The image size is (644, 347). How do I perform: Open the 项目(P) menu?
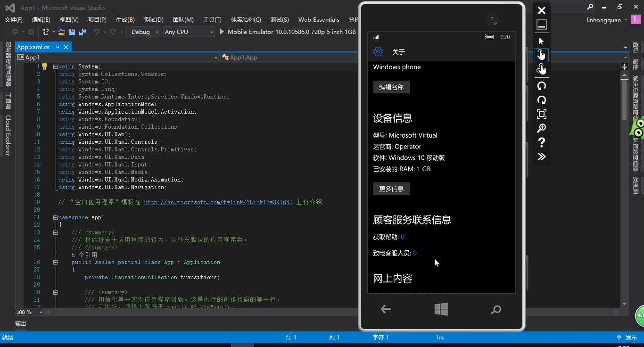pyautogui.click(x=97, y=20)
